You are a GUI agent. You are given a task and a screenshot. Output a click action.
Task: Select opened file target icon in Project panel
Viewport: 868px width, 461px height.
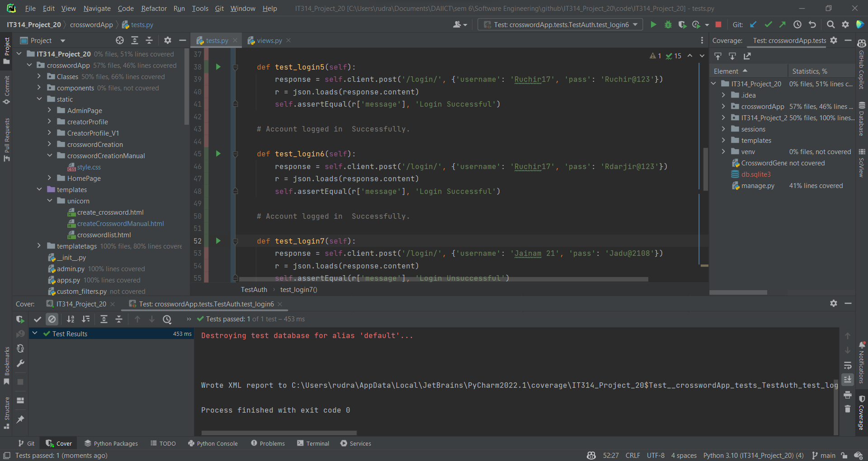coord(120,40)
